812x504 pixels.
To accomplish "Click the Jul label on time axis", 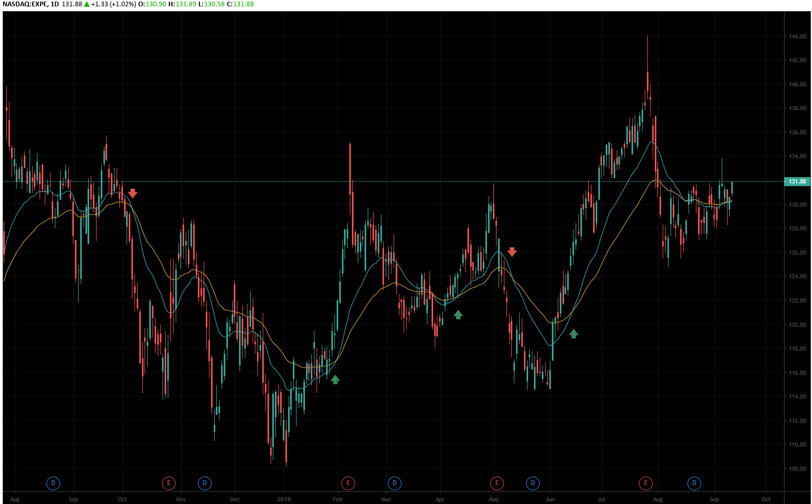I will (601, 499).
